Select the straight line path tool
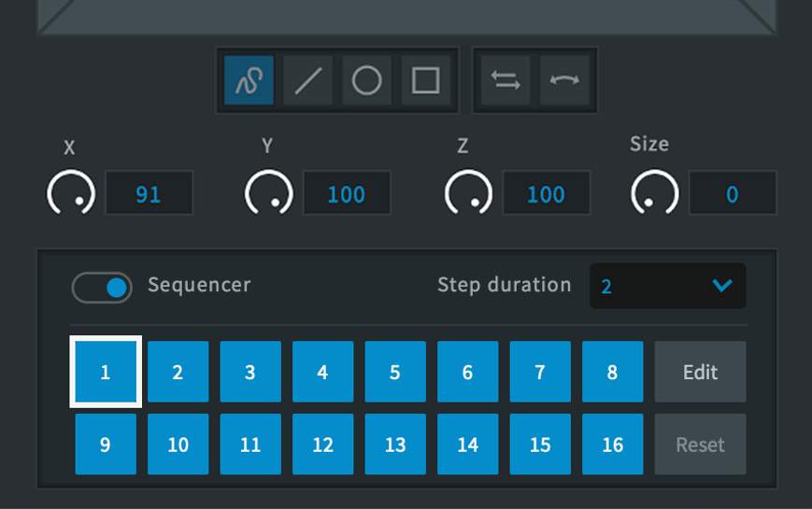Screen dimensions: 812x509 pyautogui.click(x=307, y=81)
